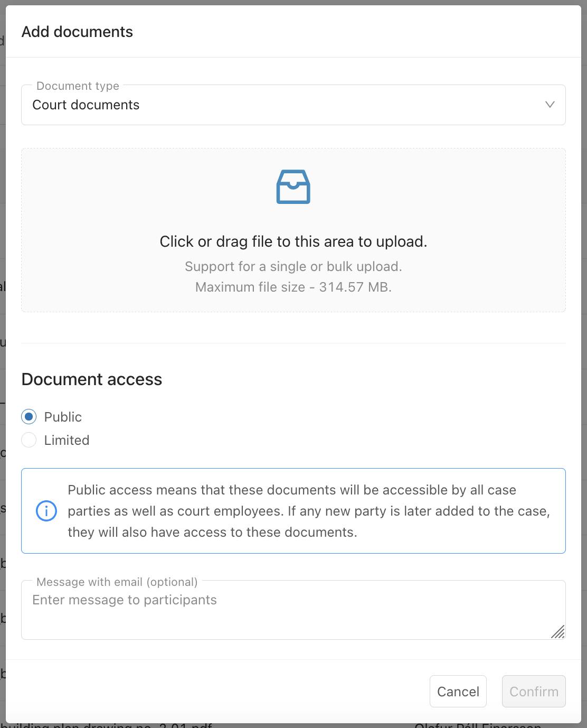Click the "Court documents" selected value
The height and width of the screenshot is (728, 587).
[x=86, y=105]
